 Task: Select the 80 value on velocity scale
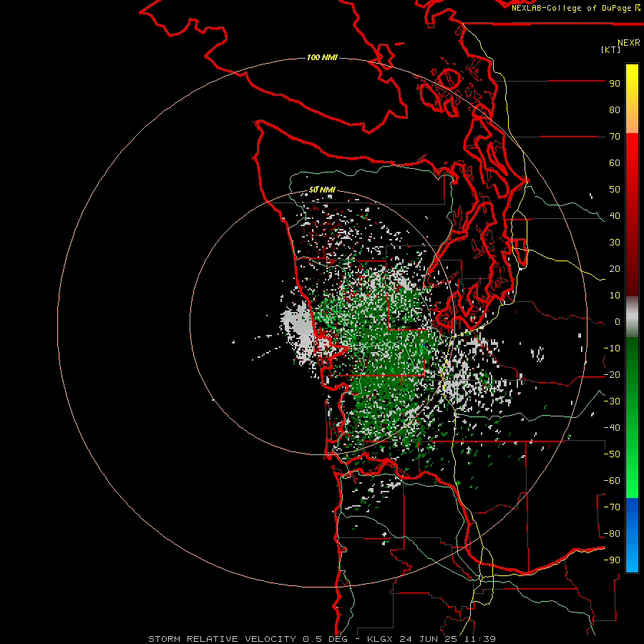[615, 109]
